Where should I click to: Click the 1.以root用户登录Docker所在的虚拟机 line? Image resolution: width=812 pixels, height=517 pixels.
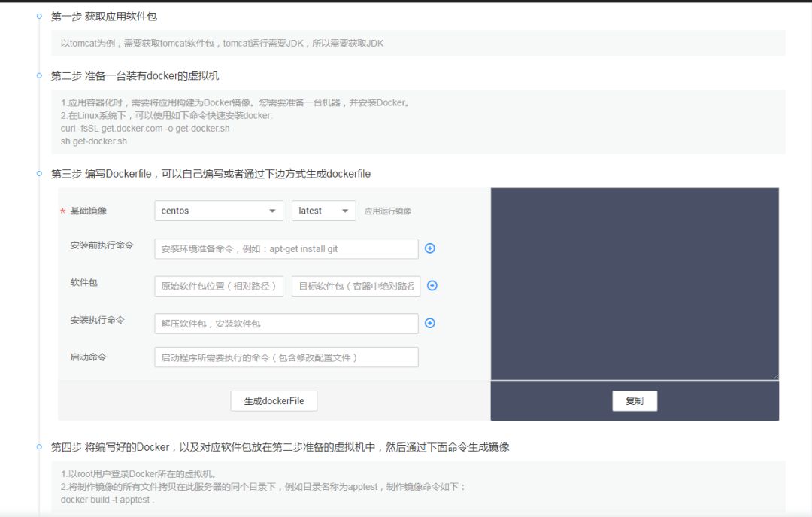[x=138, y=474]
